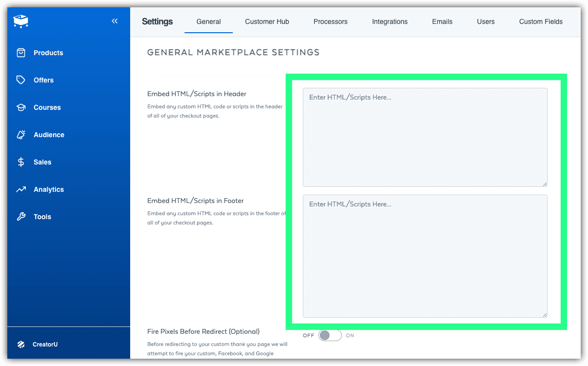588x366 pixels.
Task: Click the 'GENERAL MARKETPLACE SETTINGS' heading
Action: 234,52
